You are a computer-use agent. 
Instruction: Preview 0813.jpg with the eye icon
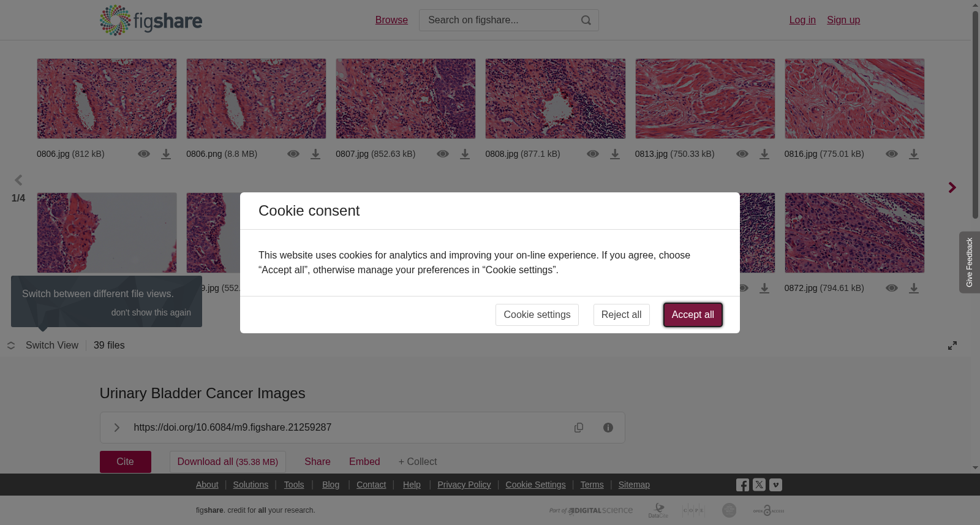(x=742, y=154)
